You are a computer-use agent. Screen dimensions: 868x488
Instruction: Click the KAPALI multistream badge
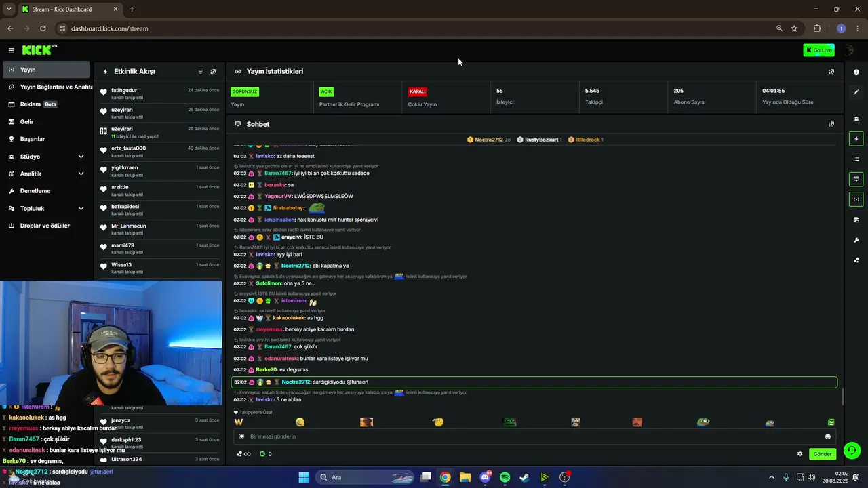point(417,91)
